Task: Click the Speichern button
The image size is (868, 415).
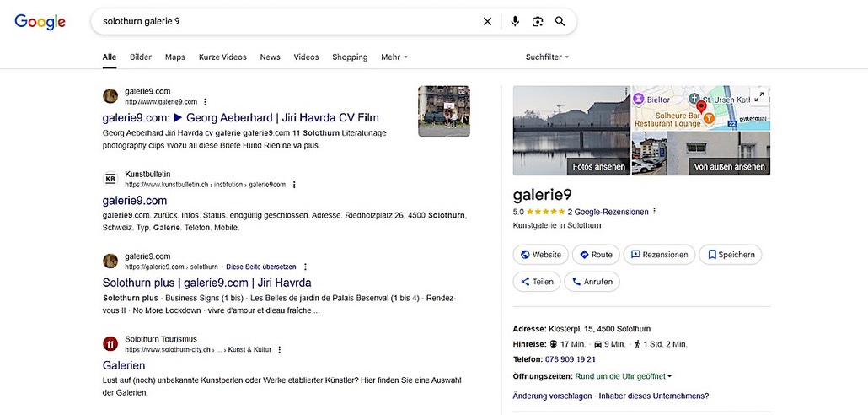Action: point(730,255)
